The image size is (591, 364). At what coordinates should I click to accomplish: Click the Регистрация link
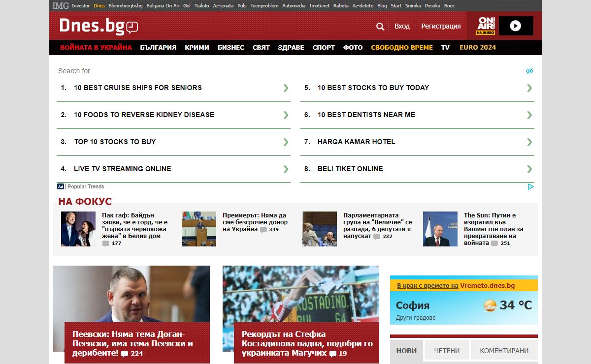tap(441, 26)
